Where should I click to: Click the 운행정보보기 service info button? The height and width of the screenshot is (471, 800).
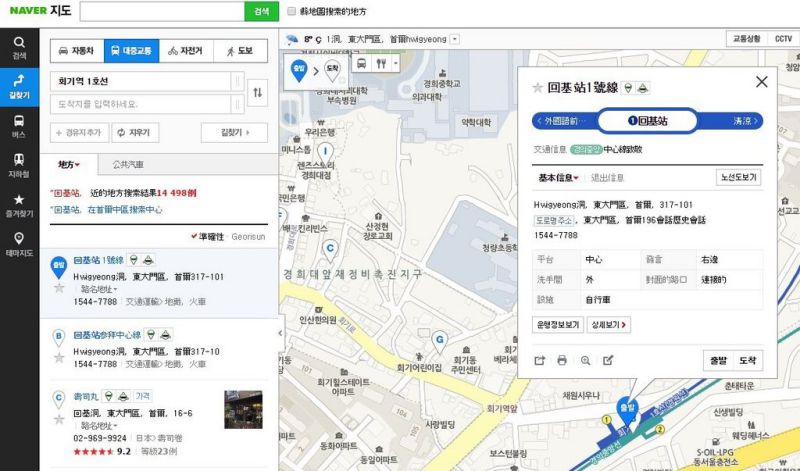558,325
